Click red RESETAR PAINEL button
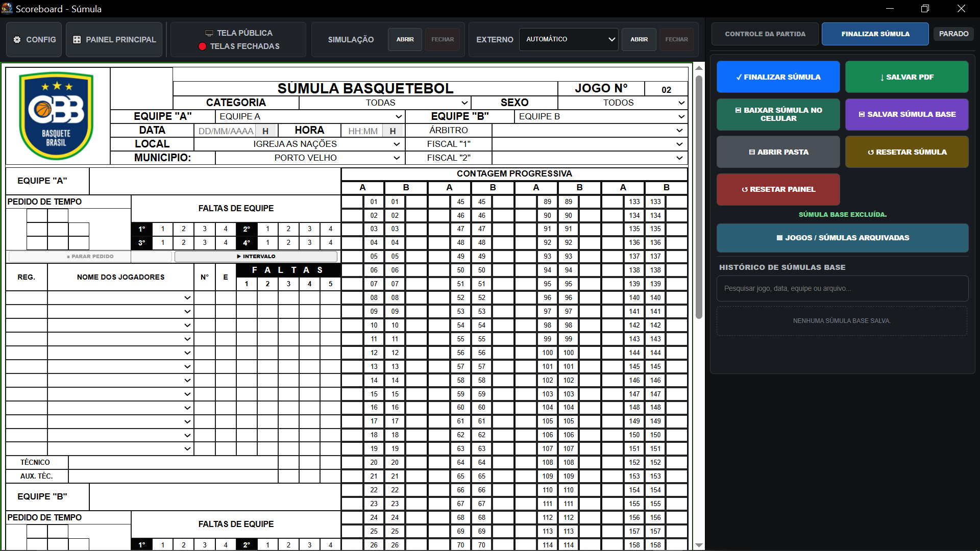Image resolution: width=980 pixels, height=551 pixels. pos(778,189)
